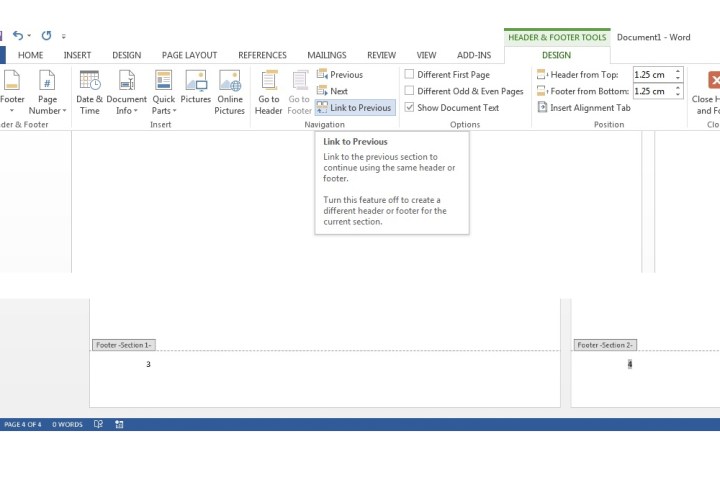
Task: Open the HOME ribbon tab
Action: click(30, 55)
